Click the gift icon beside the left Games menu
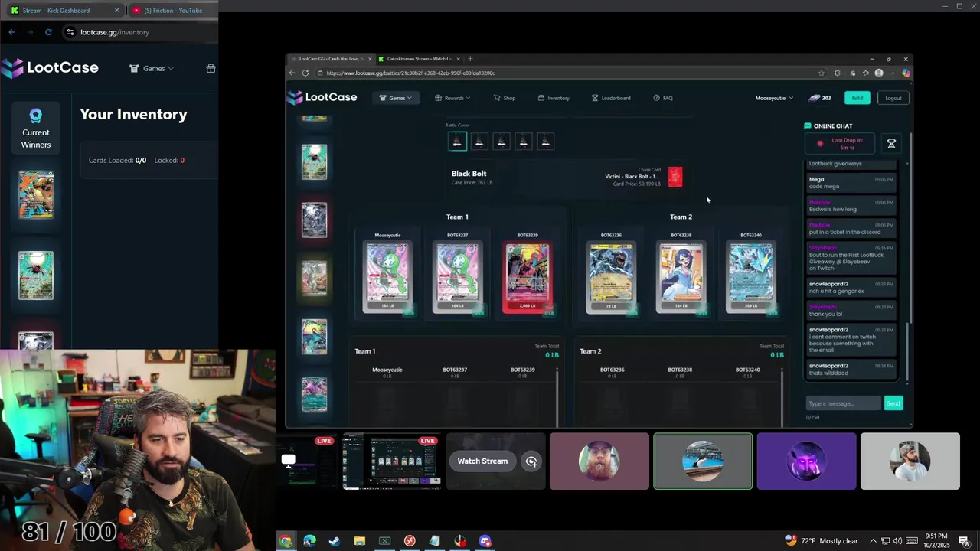 (211, 68)
